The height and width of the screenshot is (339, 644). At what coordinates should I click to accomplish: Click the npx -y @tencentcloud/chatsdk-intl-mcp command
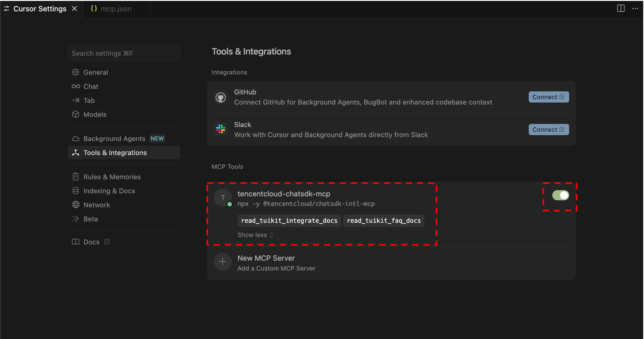pyautogui.click(x=306, y=204)
